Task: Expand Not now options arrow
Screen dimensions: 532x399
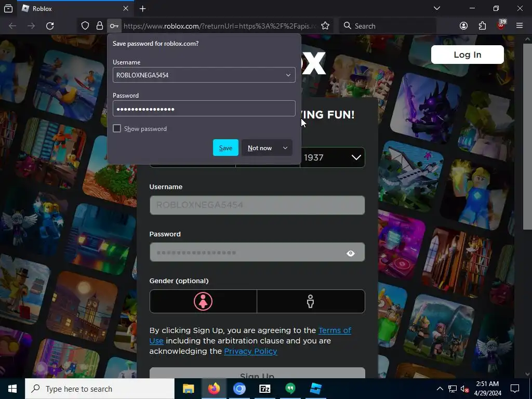Action: [x=285, y=148]
